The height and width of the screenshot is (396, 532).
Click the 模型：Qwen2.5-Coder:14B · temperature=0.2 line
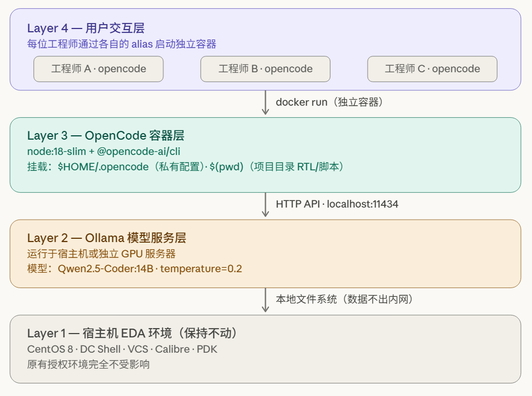coord(134,269)
